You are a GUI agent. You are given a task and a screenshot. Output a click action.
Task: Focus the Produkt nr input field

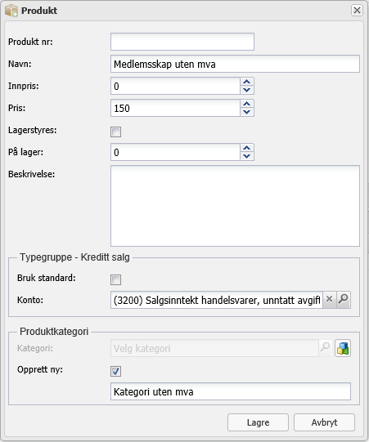point(182,42)
